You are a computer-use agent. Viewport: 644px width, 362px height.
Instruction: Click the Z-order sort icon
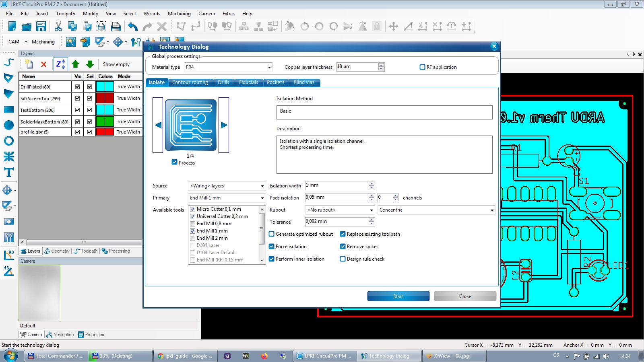coord(60,64)
